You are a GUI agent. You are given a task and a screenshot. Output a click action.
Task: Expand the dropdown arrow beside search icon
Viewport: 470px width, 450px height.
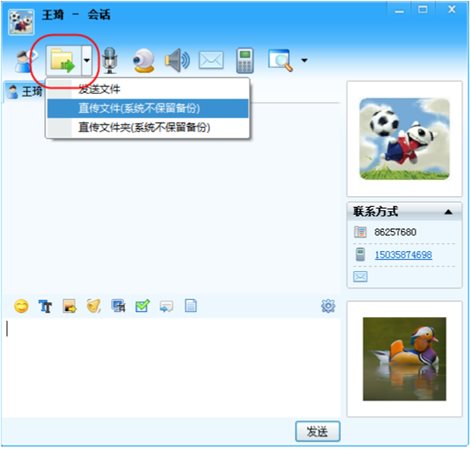click(x=304, y=60)
